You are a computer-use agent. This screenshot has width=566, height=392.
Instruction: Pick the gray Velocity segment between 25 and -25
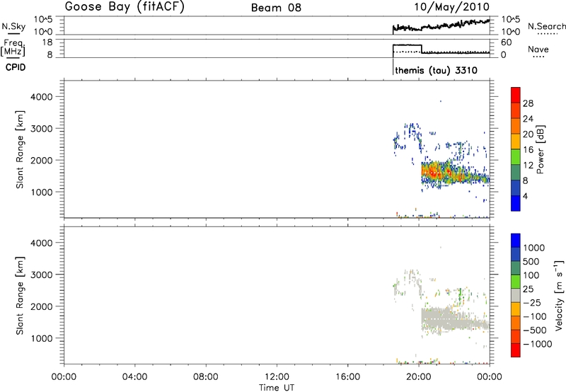(x=516, y=295)
